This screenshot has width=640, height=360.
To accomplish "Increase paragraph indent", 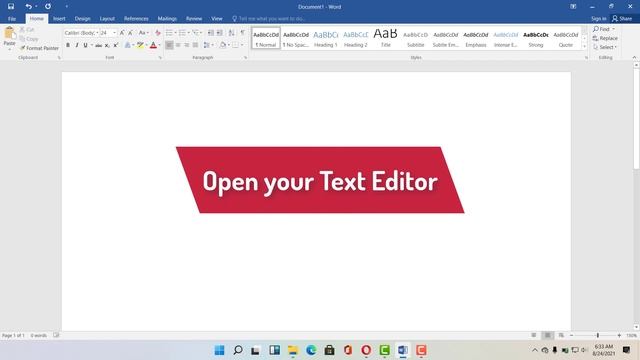I will pyautogui.click(x=220, y=33).
